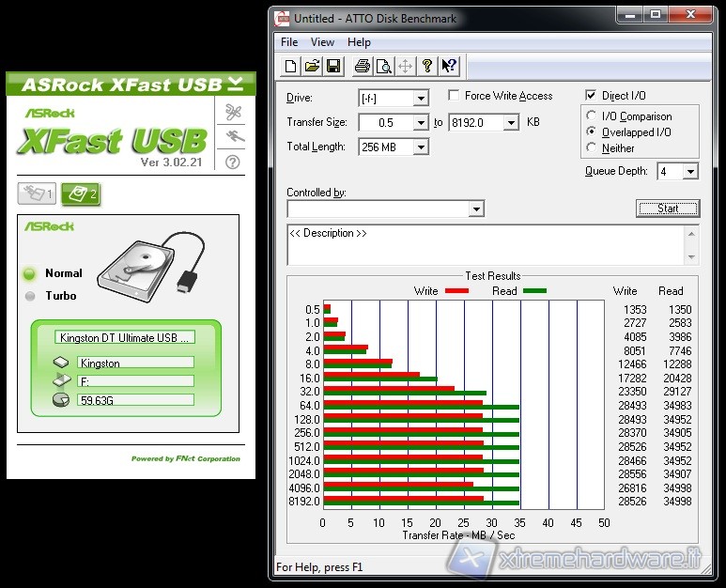Click into the Description text field
Image resolution: width=726 pixels, height=588 pixels.
click(486, 245)
